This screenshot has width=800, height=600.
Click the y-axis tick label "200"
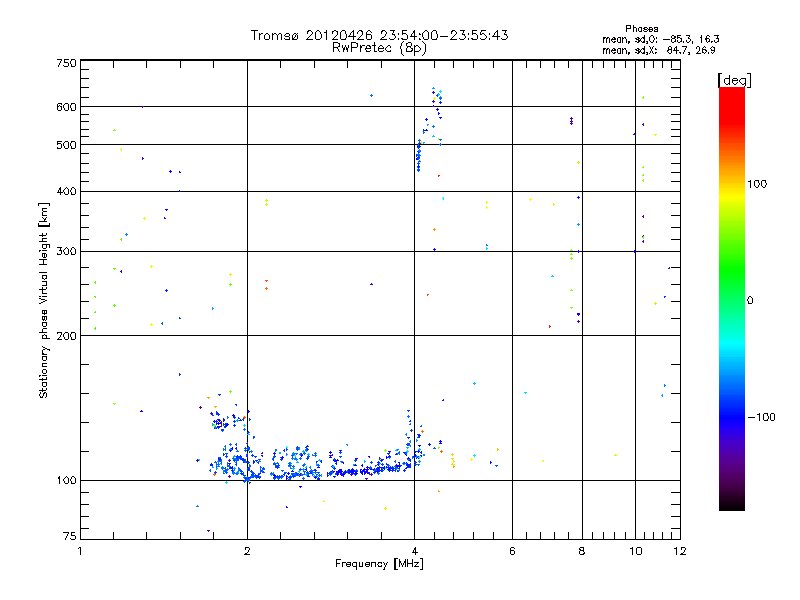pyautogui.click(x=67, y=336)
